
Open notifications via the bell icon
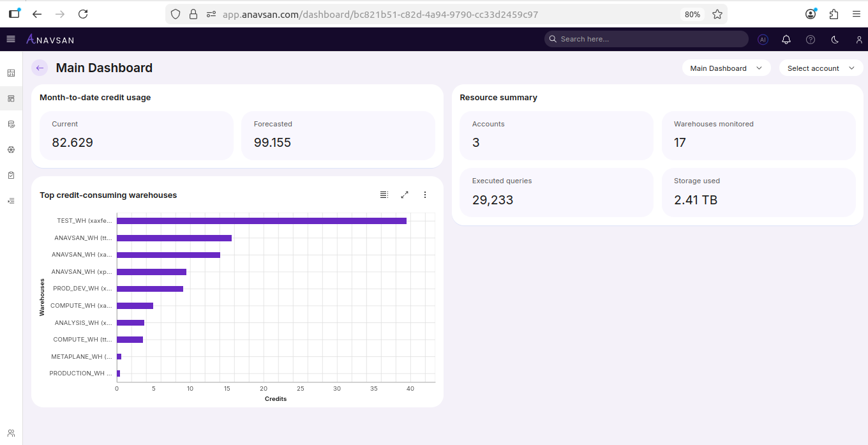786,40
